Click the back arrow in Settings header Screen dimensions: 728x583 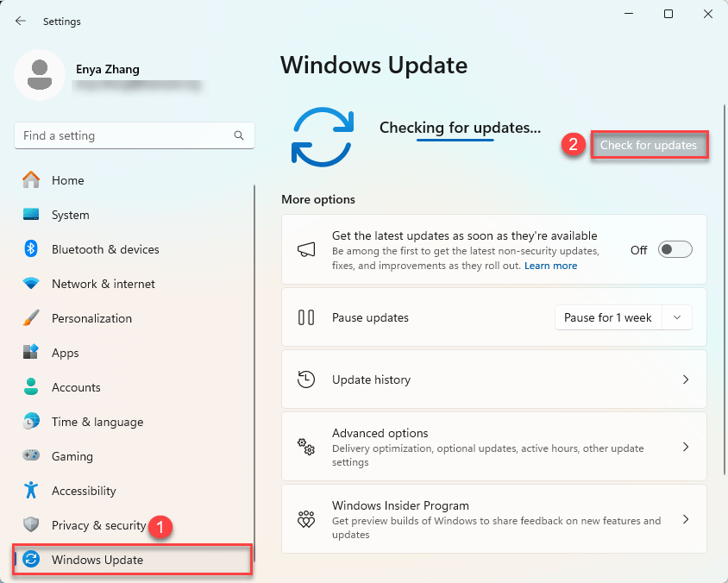click(21, 21)
